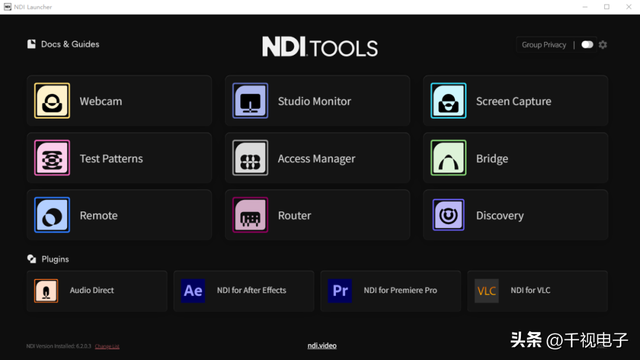
Task: Open the Access Manager icon
Action: pos(250,158)
